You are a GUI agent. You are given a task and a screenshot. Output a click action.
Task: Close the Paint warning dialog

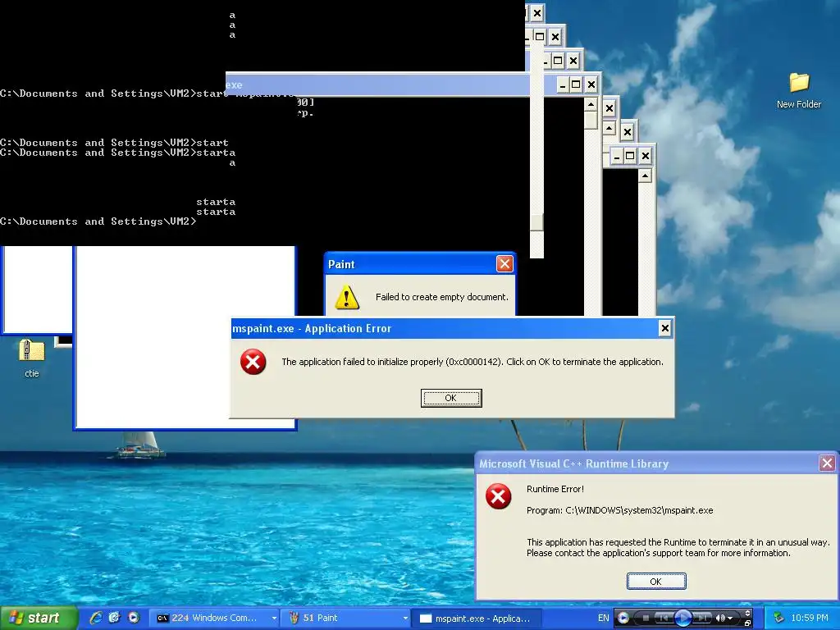coord(504,263)
